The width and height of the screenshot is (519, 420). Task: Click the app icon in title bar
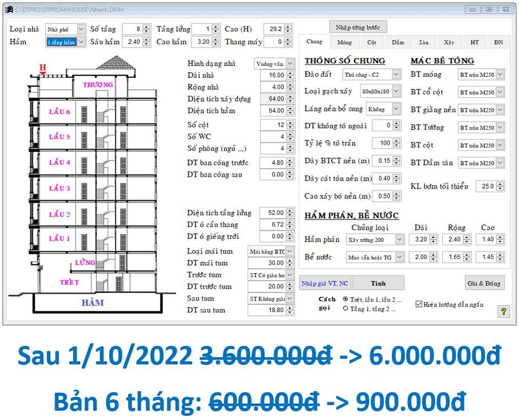tap(9, 9)
